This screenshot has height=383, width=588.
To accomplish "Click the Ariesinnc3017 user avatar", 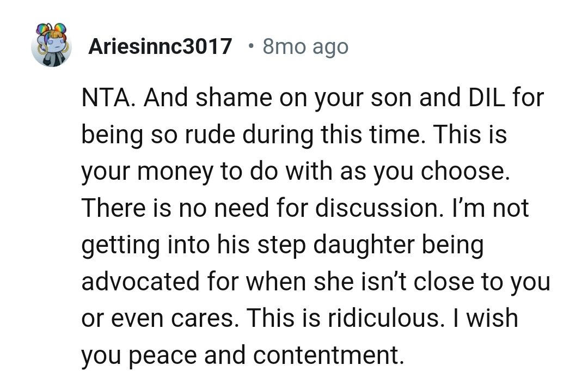I will pos(52,46).
